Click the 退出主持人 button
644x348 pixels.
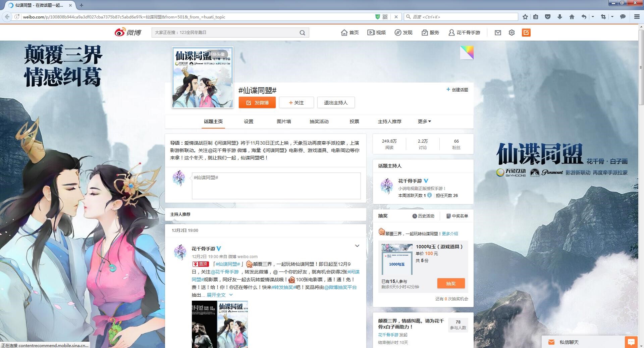point(336,103)
